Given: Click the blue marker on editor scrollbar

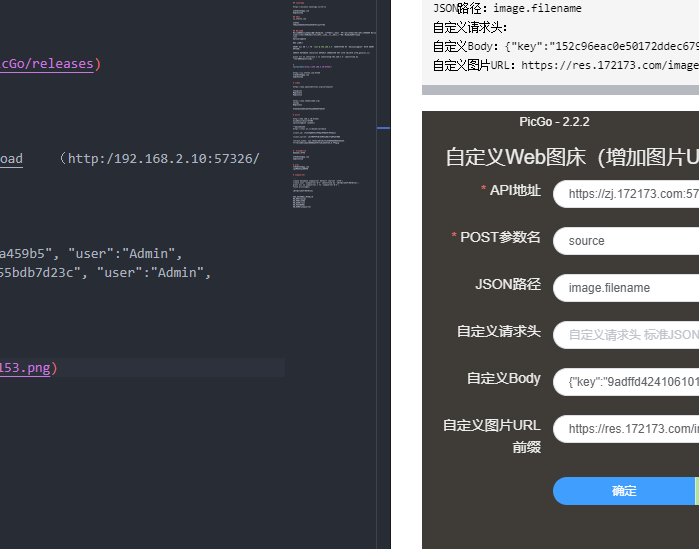Looking at the screenshot, I should click(x=383, y=128).
